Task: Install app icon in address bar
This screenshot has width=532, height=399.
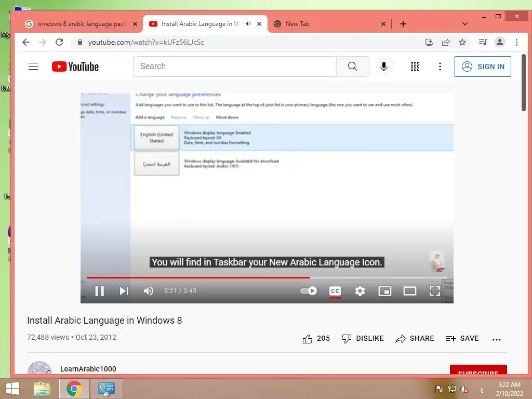Action: 429,42
